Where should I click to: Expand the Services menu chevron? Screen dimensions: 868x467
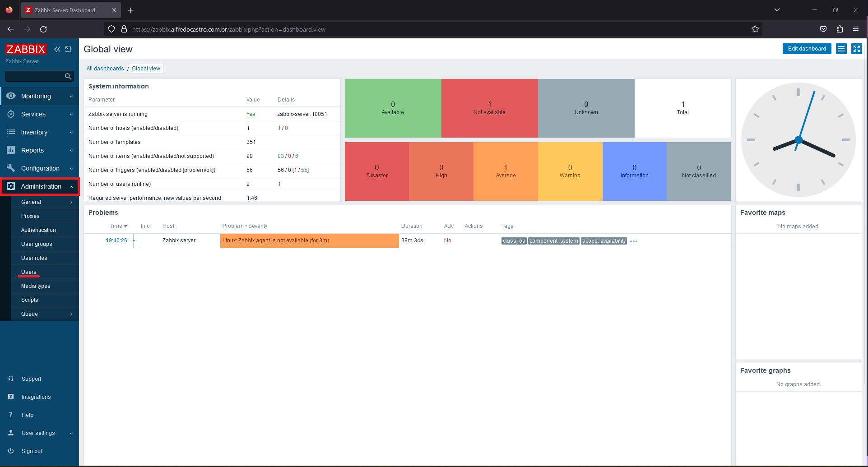(71, 114)
